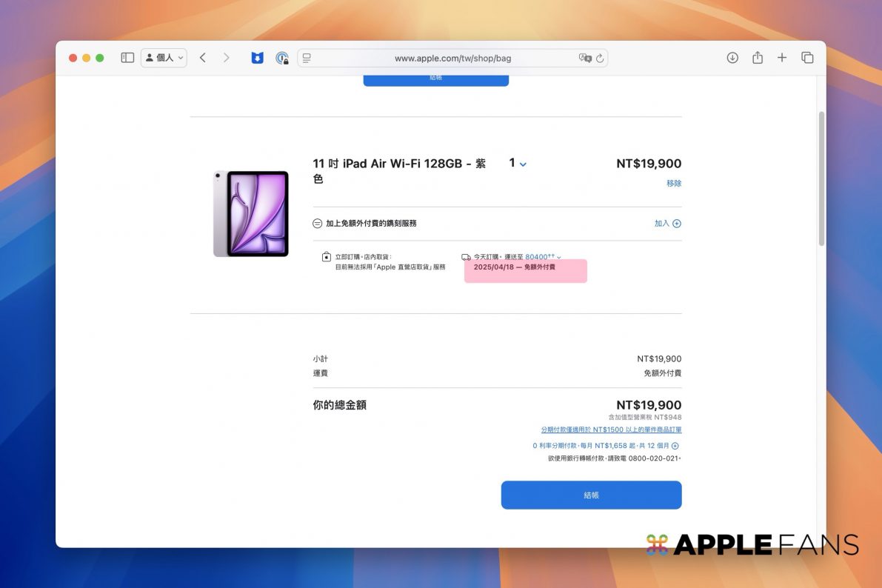The image size is (882, 588).
Task: Click the blue shield extension icon
Action: pos(257,58)
